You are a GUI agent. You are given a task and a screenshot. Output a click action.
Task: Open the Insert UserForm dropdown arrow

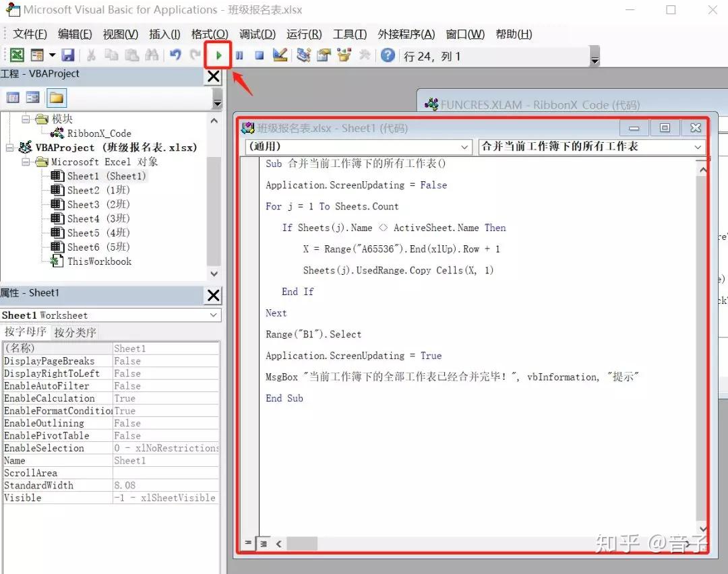pos(52,55)
